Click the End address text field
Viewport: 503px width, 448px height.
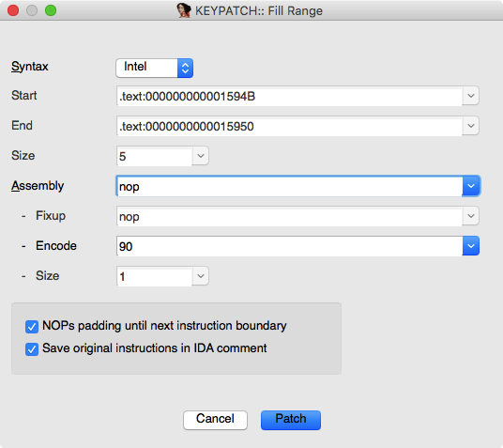click(289, 126)
